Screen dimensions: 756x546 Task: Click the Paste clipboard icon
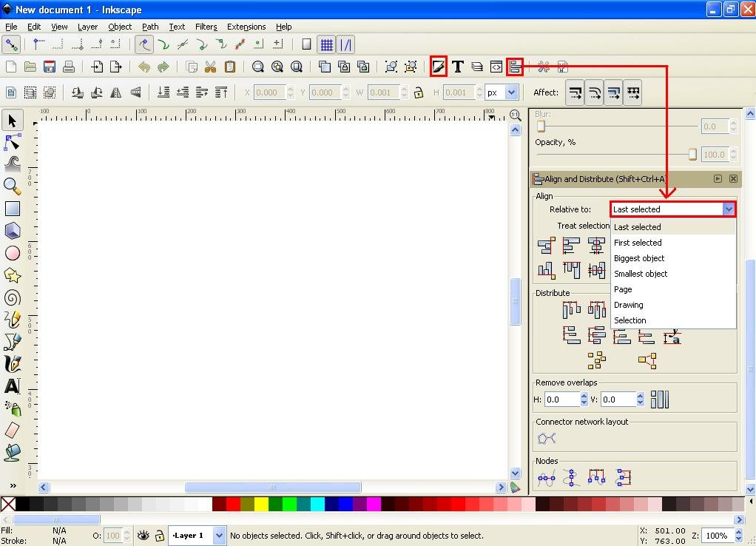230,67
